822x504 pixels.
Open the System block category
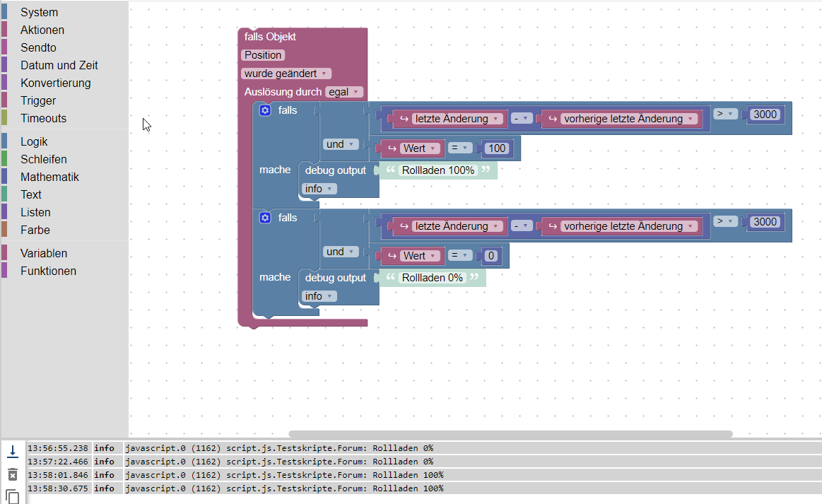(x=40, y=12)
